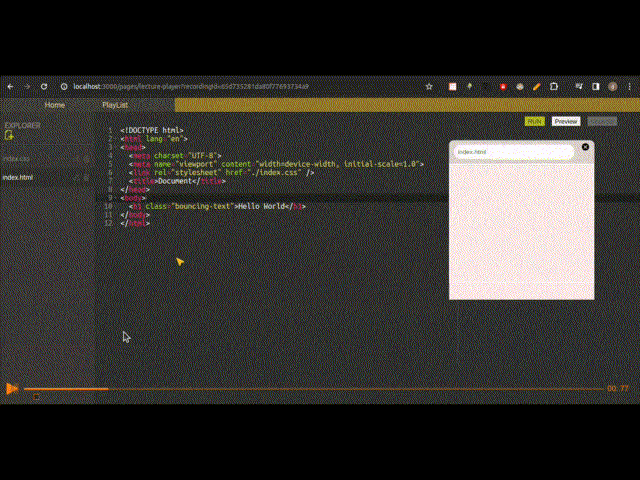Click the meta viewport line in the editor
The image size is (640, 480).
[276, 164]
